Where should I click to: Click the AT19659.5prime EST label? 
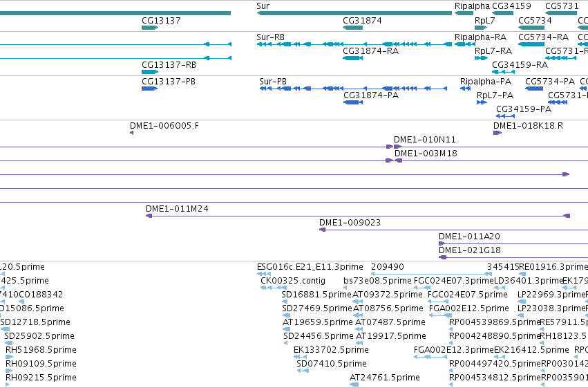click(x=318, y=322)
